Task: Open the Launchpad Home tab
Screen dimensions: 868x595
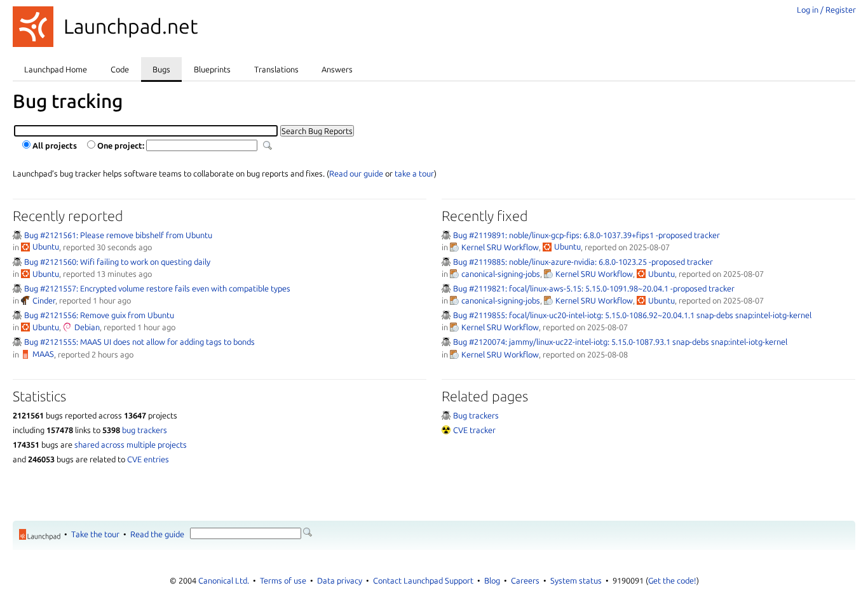Action: 55,69
